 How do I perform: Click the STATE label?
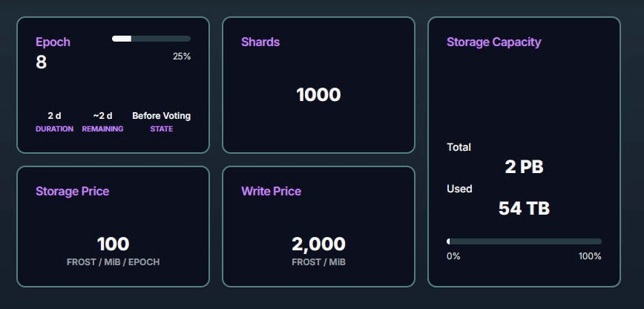click(161, 129)
